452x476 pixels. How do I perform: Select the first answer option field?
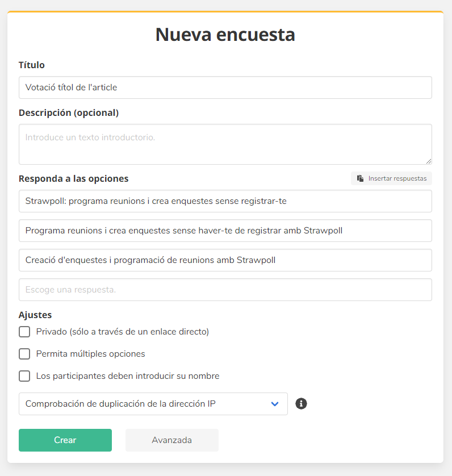pos(225,201)
